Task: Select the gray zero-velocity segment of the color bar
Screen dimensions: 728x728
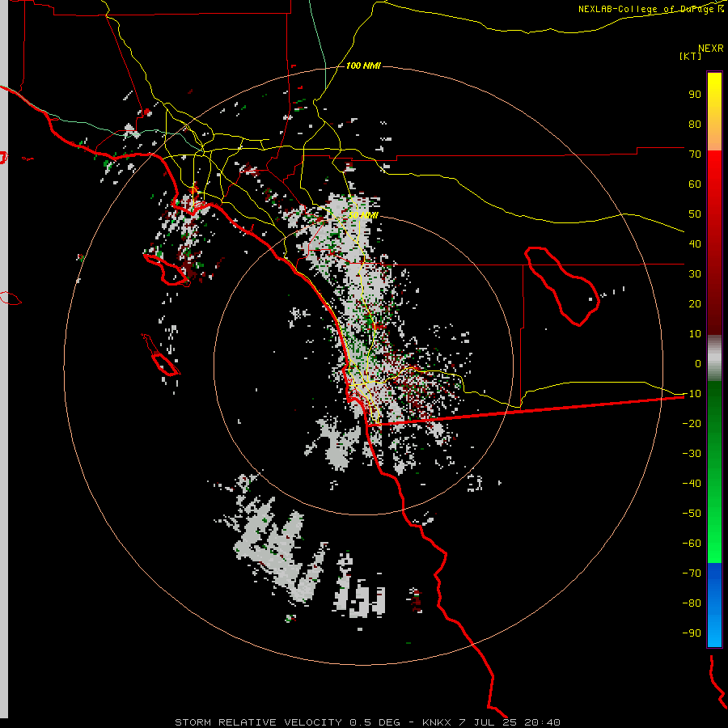Action: [x=714, y=358]
